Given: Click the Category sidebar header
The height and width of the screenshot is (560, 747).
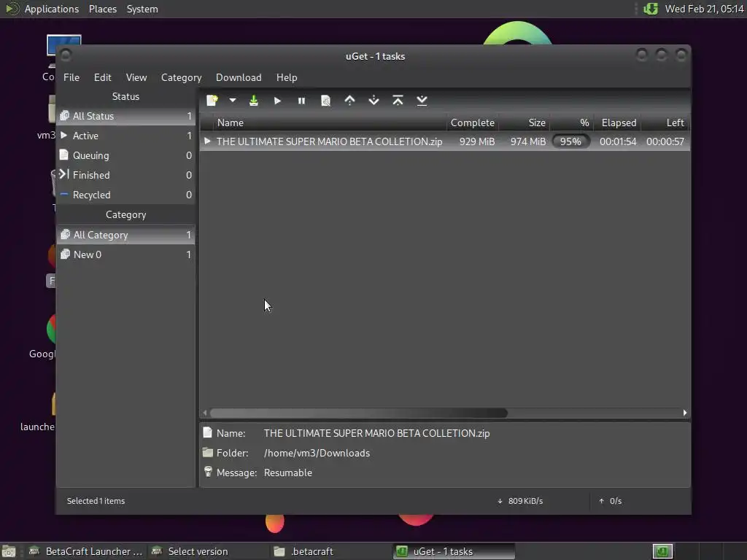Looking at the screenshot, I should tap(125, 215).
